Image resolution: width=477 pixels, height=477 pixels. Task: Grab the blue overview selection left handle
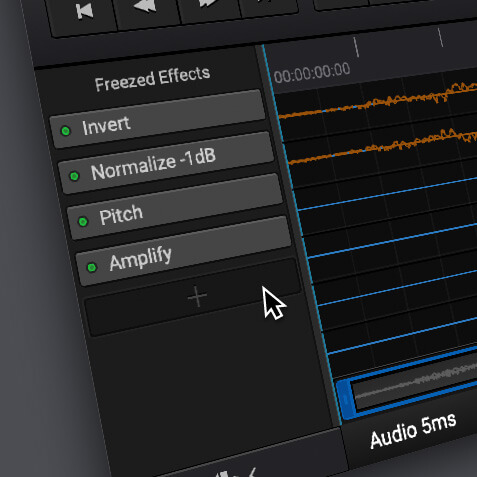(x=345, y=399)
